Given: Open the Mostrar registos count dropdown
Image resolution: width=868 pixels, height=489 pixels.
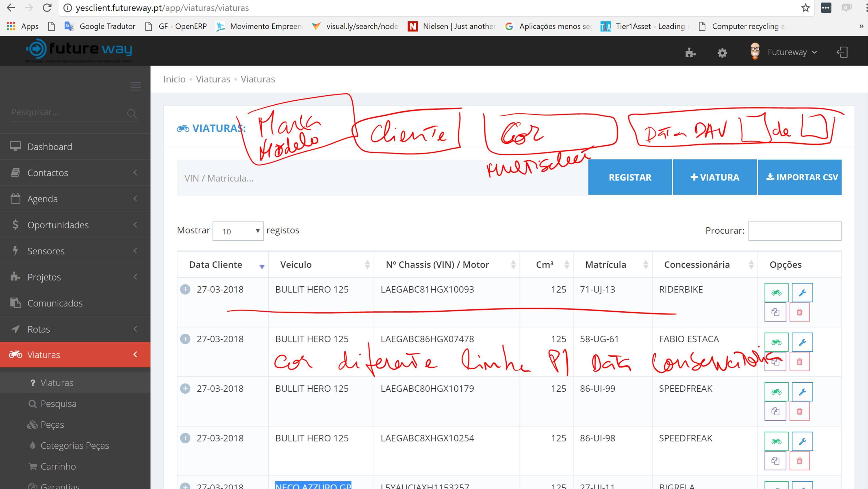Looking at the screenshot, I should (238, 231).
